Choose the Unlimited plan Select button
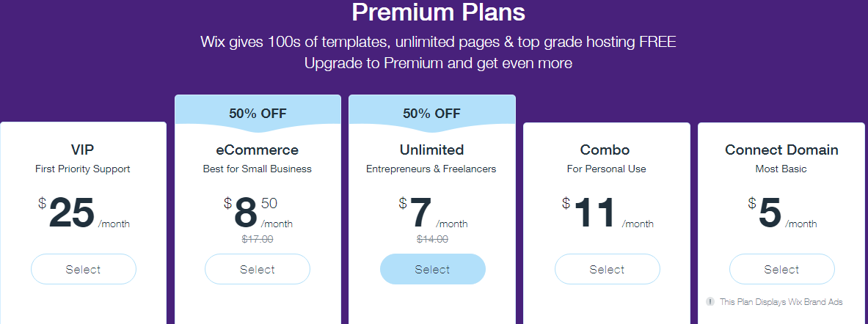This screenshot has width=868, height=324. pyautogui.click(x=432, y=269)
